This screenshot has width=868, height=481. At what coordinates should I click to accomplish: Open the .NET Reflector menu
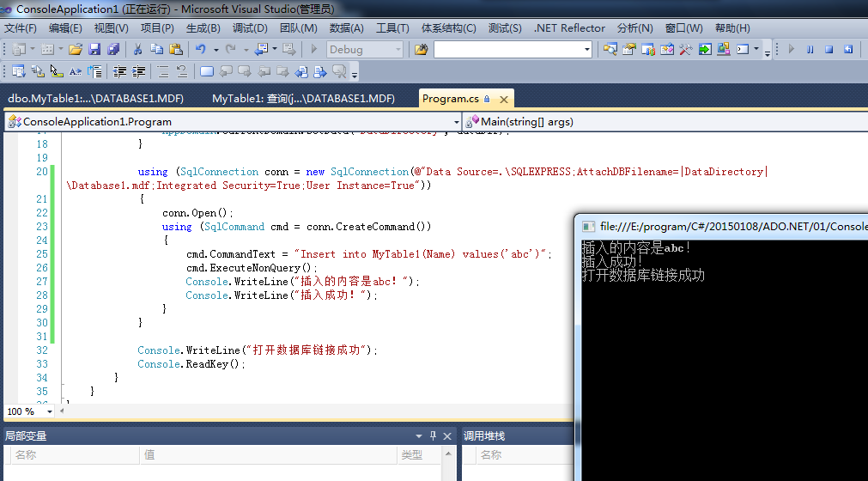[x=569, y=28]
